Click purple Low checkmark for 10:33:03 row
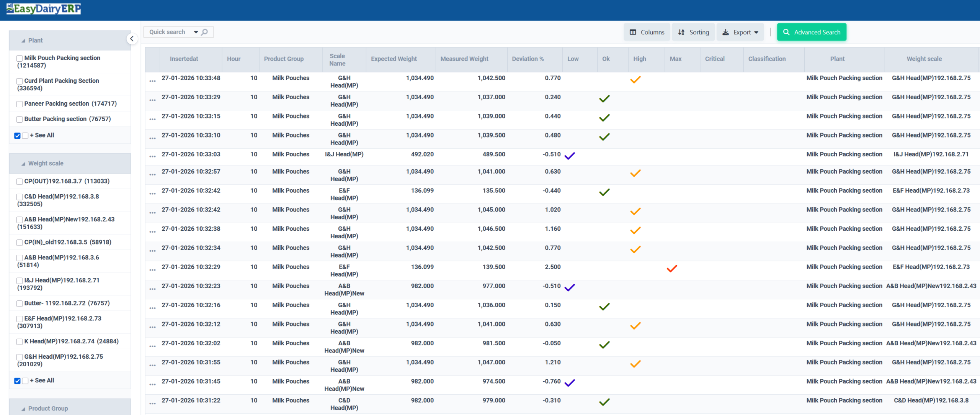Viewport: 980px width, 415px height. tap(569, 156)
